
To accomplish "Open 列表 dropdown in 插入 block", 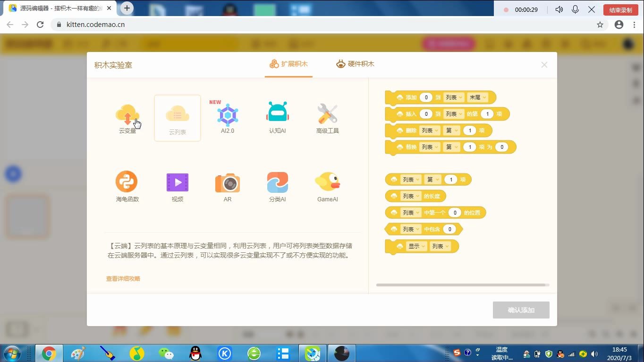I will (454, 114).
